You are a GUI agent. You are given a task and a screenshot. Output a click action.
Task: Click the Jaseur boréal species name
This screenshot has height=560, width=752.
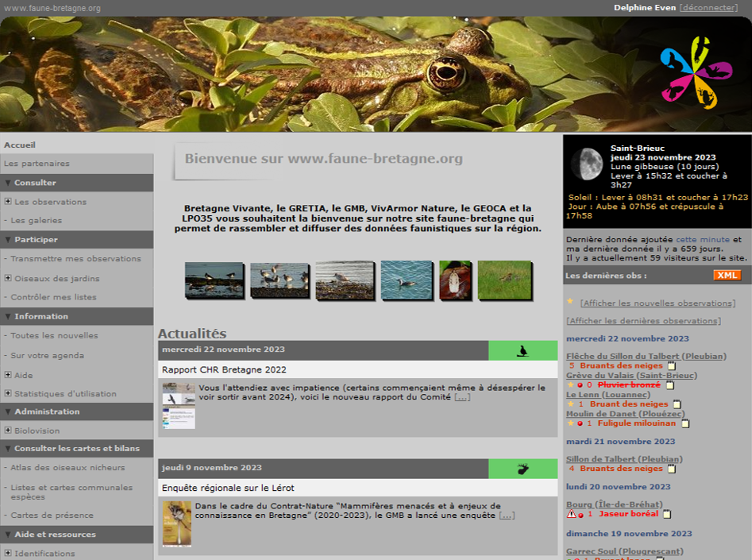coord(629,514)
